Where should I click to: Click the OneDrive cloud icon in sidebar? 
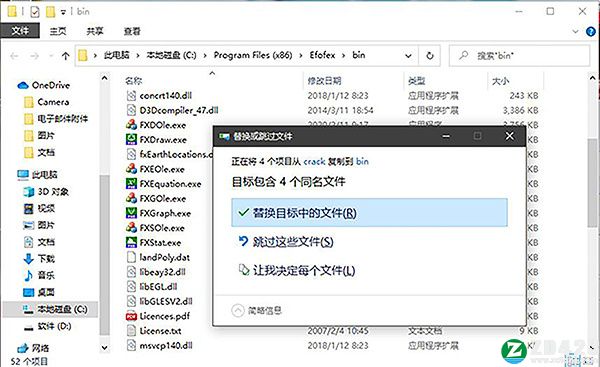tap(23, 85)
